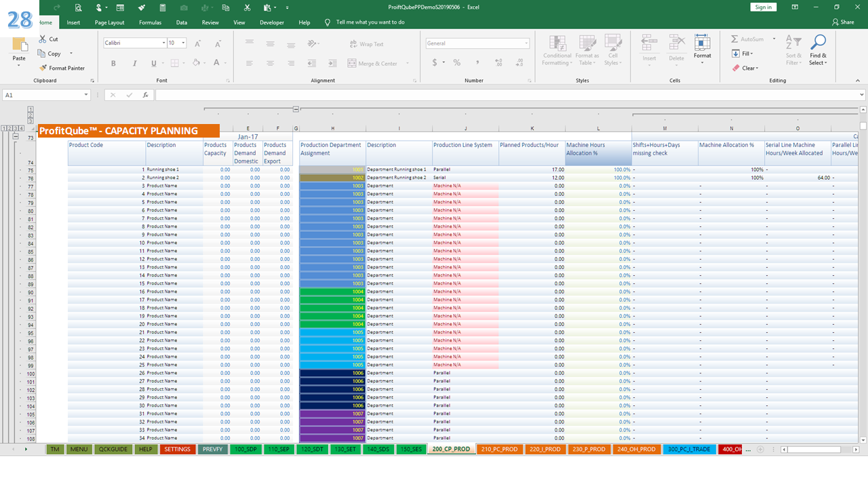
Task: Open the Clear dropdown
Action: coord(745,68)
